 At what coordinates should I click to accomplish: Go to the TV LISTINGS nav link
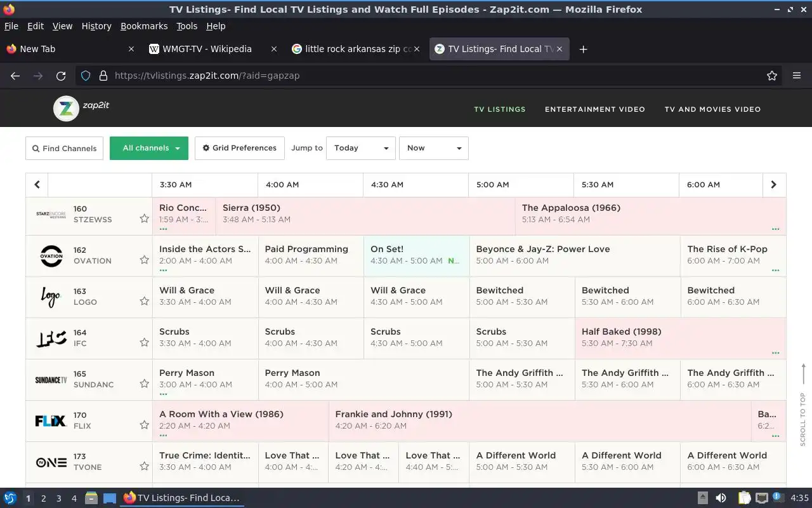500,109
